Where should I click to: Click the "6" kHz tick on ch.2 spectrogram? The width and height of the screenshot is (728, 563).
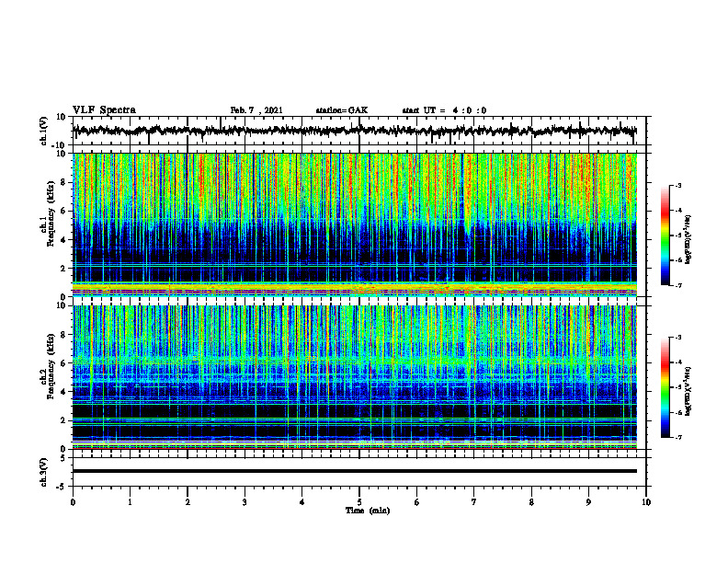point(63,363)
